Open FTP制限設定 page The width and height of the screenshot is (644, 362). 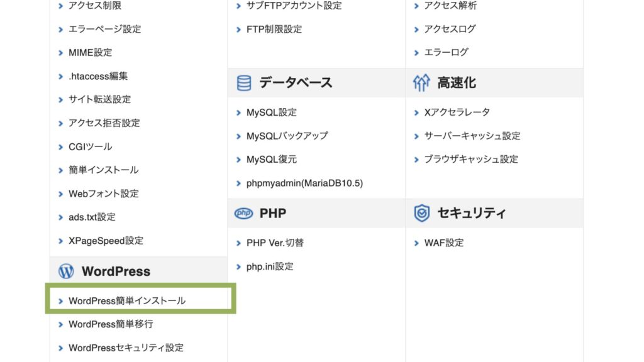click(274, 29)
